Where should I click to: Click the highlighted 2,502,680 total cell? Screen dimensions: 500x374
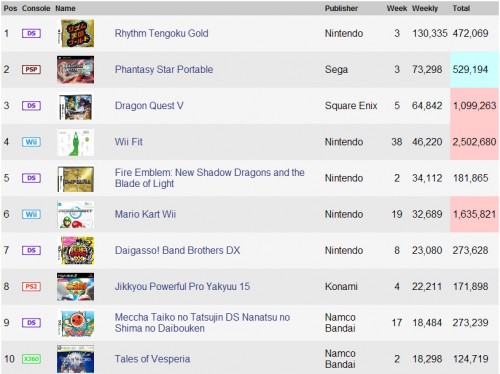474,142
